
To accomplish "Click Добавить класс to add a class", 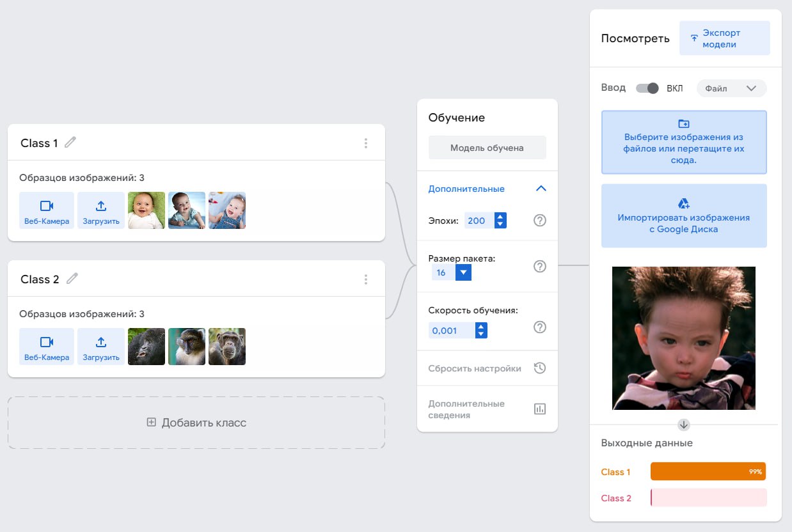I will tap(196, 423).
